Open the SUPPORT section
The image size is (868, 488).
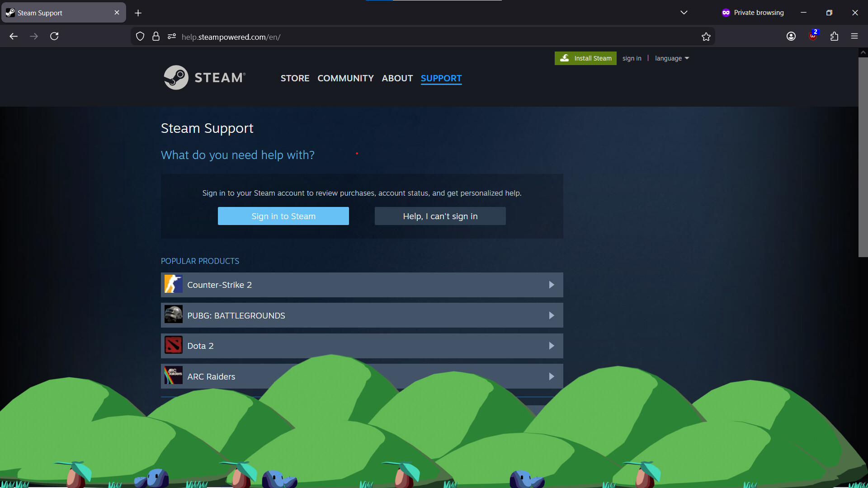tap(441, 78)
